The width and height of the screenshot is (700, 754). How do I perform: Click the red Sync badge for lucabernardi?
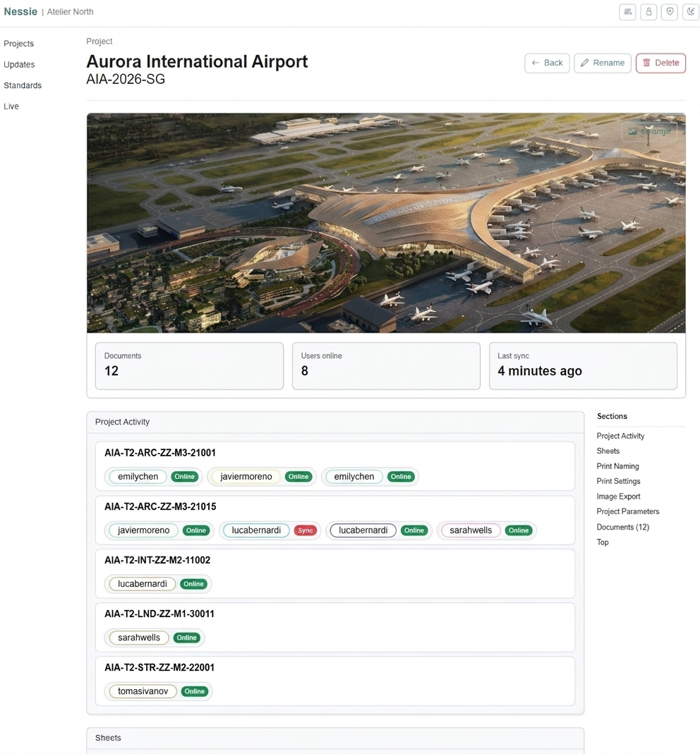pos(305,530)
